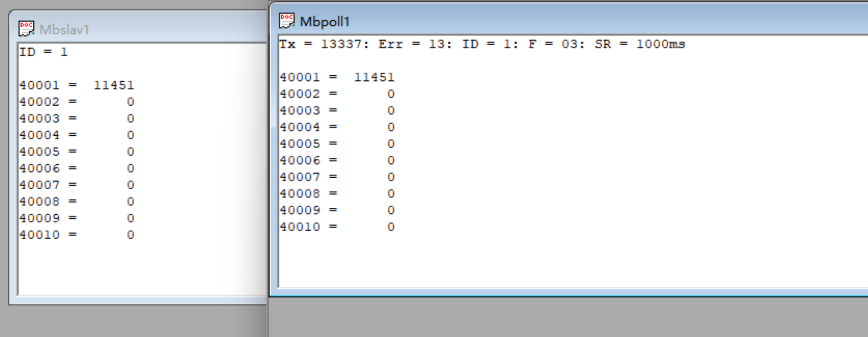Select register 40002 value in Mbpoll1
This screenshot has width=868, height=337.
point(391,94)
